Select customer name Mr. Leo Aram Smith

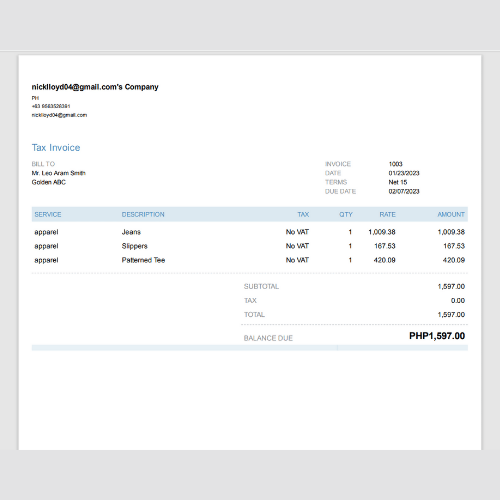click(59, 173)
